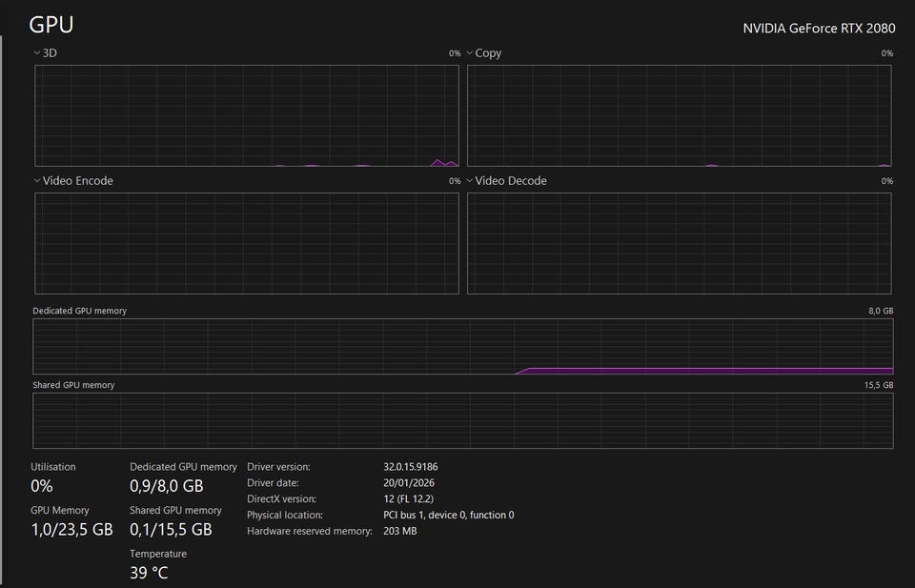Select the 0,1/15,5 GB shared memory value

click(x=171, y=529)
